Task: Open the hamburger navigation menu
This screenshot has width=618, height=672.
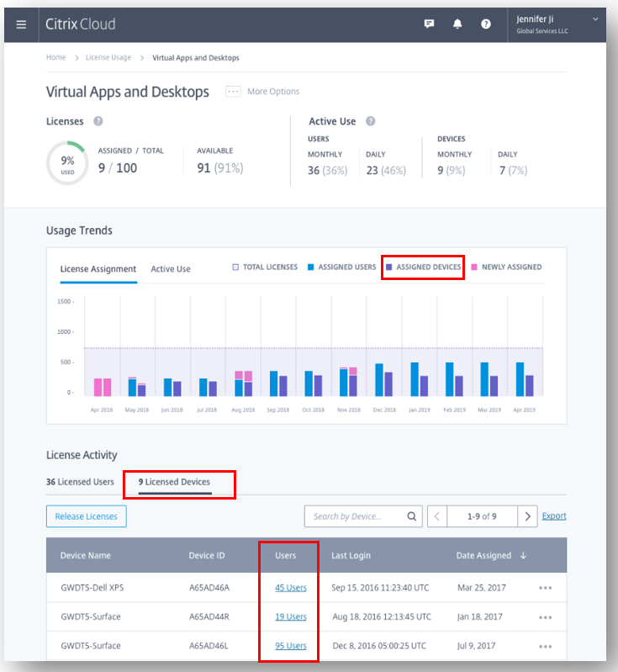Action: pyautogui.click(x=21, y=24)
